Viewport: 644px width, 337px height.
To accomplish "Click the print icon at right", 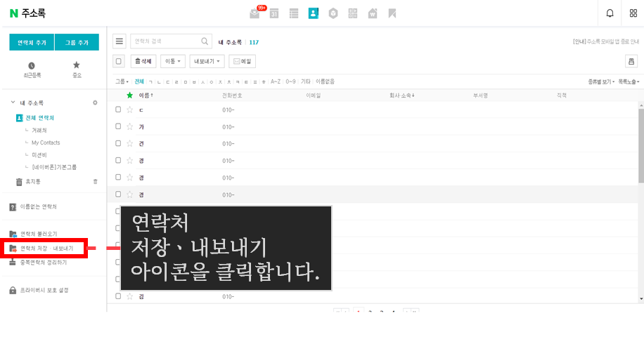I will [631, 62].
